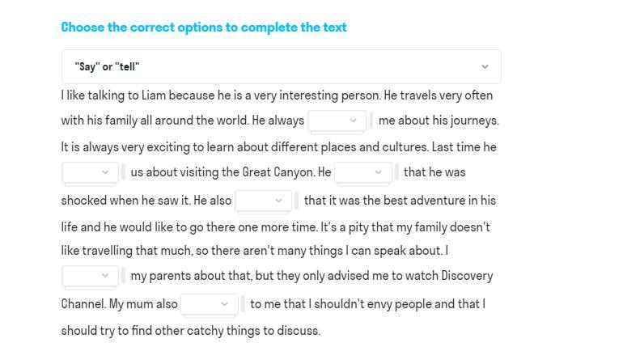Image resolution: width=623 pixels, height=364 pixels.
Task: Choose an option for blank after "He also"
Action: pyautogui.click(x=264, y=201)
